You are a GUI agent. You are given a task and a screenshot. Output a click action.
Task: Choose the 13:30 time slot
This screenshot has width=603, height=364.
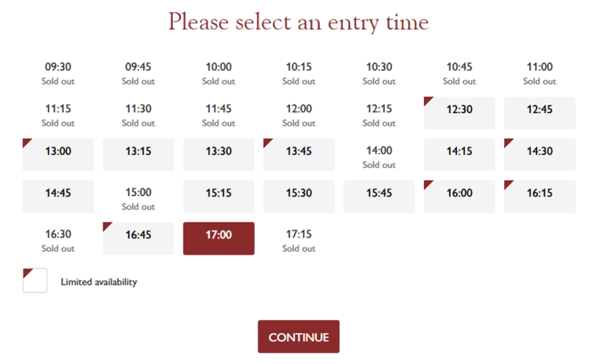coord(218,155)
